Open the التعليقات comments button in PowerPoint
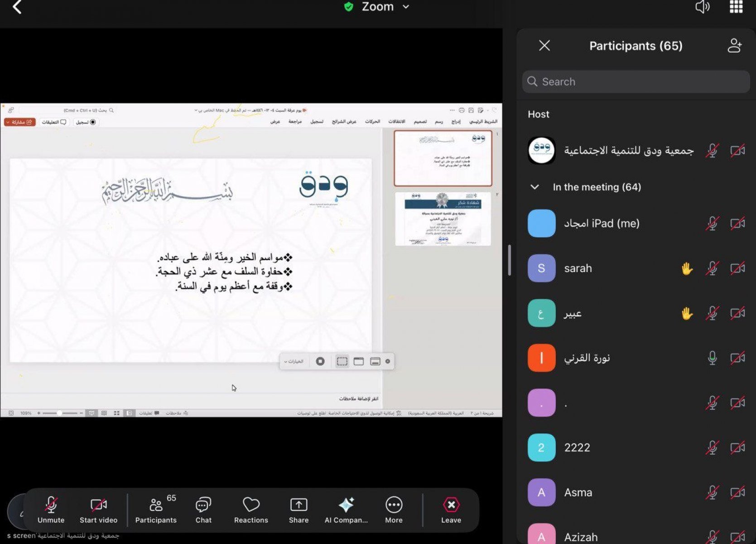This screenshot has width=756, height=544. click(x=54, y=122)
